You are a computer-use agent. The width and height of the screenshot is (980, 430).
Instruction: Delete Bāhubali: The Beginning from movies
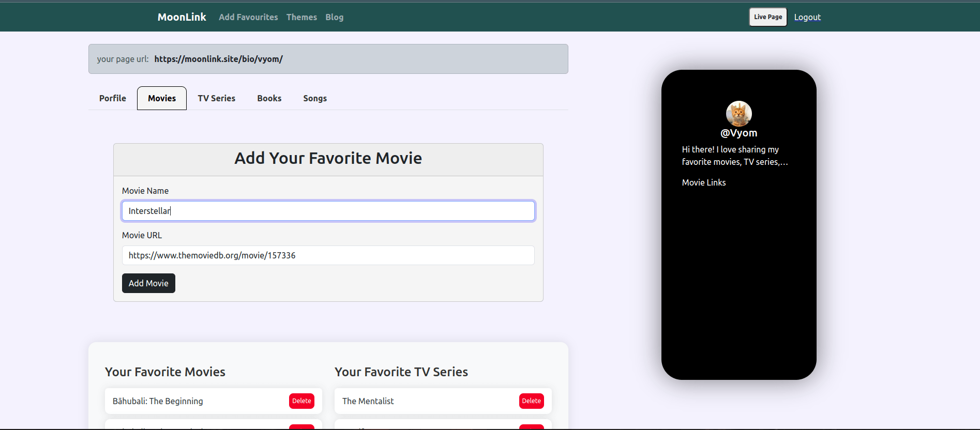point(301,401)
